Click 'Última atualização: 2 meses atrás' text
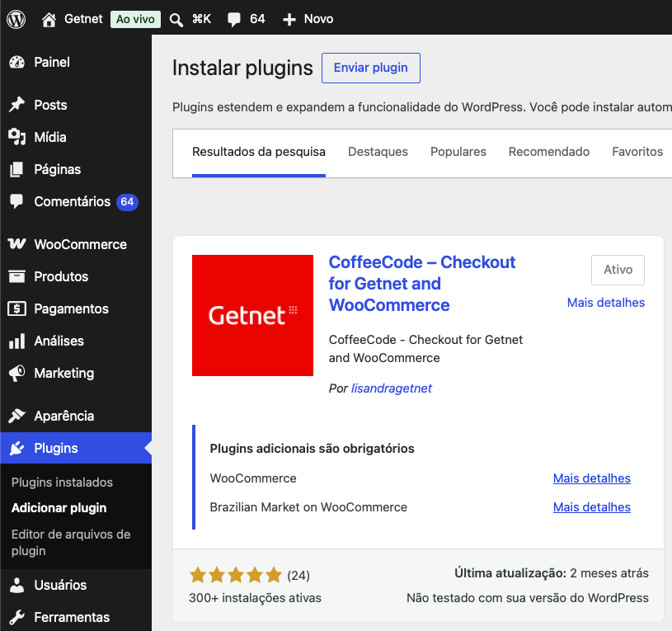This screenshot has width=672, height=631. (552, 573)
